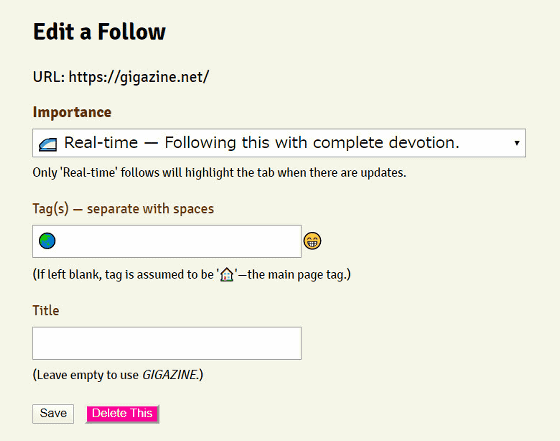This screenshot has height=441, width=560.
Task: Click the gigazine.net URL text
Action: 139,77
